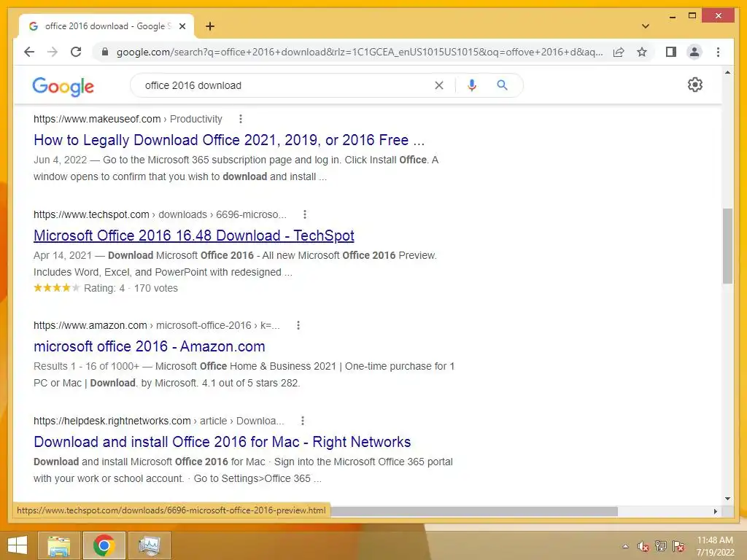Click the makeuseof.com URL breadcrumb
This screenshot has width=747, height=560.
point(128,119)
